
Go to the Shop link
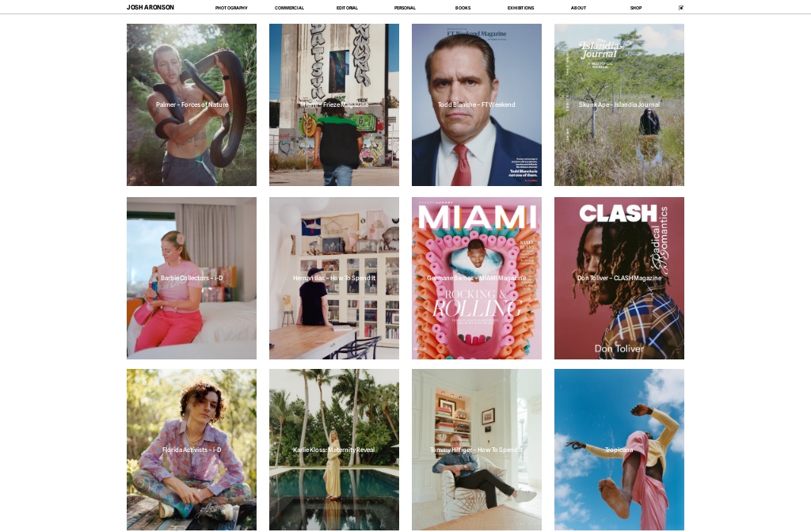tap(636, 8)
